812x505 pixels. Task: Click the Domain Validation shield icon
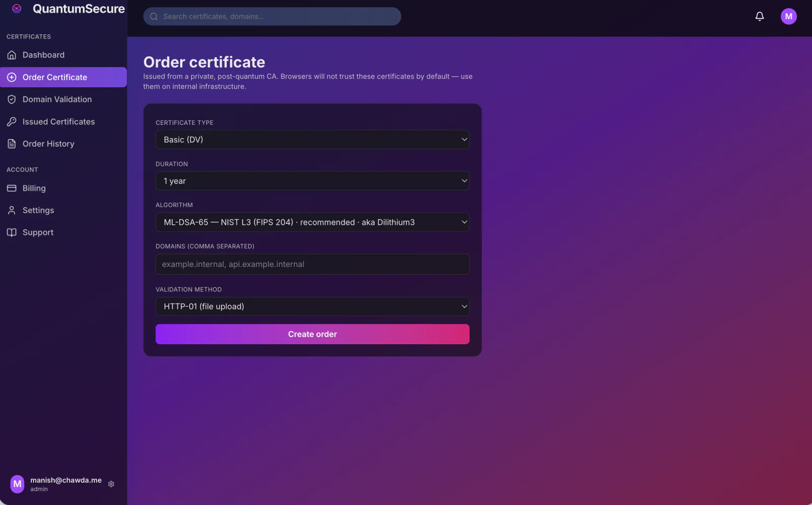[x=12, y=99]
